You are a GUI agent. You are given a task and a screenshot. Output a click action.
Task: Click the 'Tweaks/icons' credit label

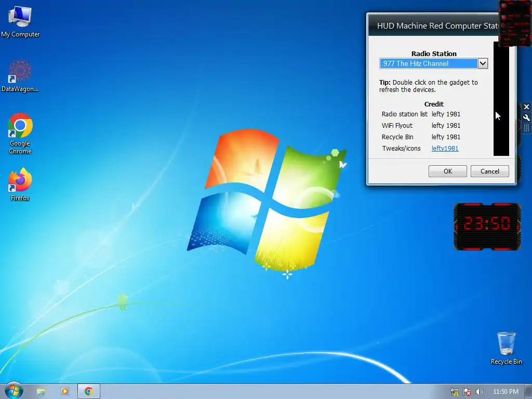pyautogui.click(x=401, y=148)
